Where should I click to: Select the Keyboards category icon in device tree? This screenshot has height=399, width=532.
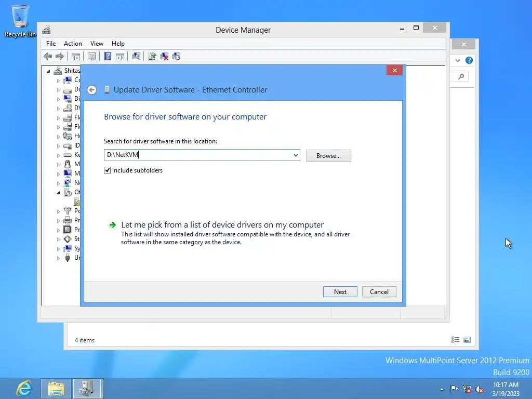click(x=68, y=155)
